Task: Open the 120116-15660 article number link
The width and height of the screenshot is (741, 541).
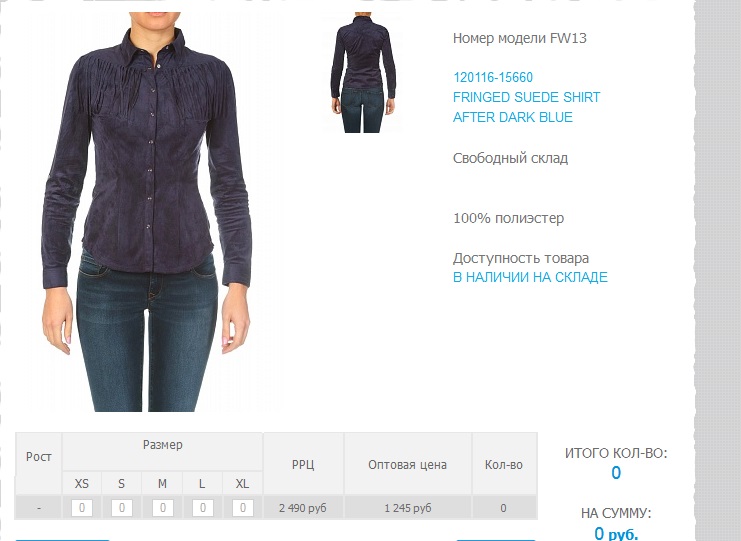Action: click(493, 77)
